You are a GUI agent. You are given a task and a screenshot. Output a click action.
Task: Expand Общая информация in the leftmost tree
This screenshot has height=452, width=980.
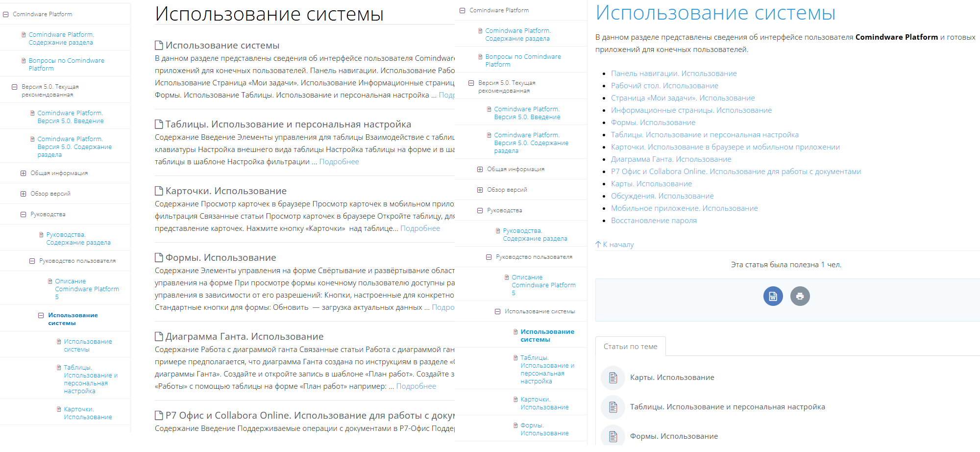pos(24,174)
